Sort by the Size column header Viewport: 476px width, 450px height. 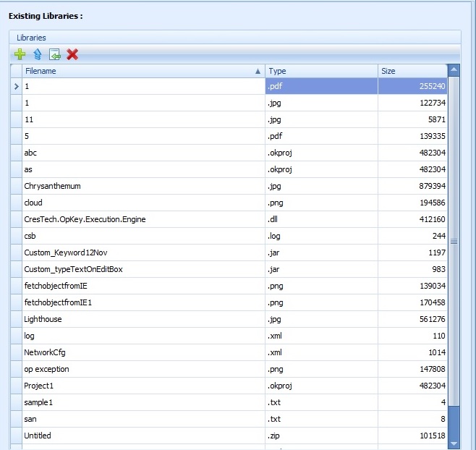[x=412, y=71]
